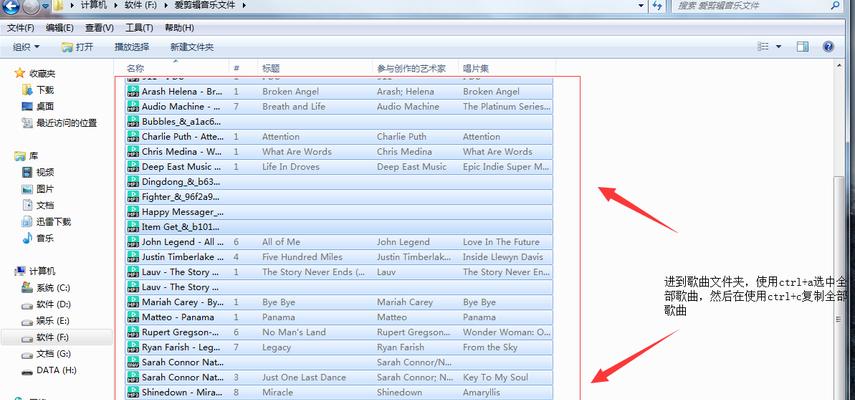Click the Deep East Music file icon

pos(133,167)
